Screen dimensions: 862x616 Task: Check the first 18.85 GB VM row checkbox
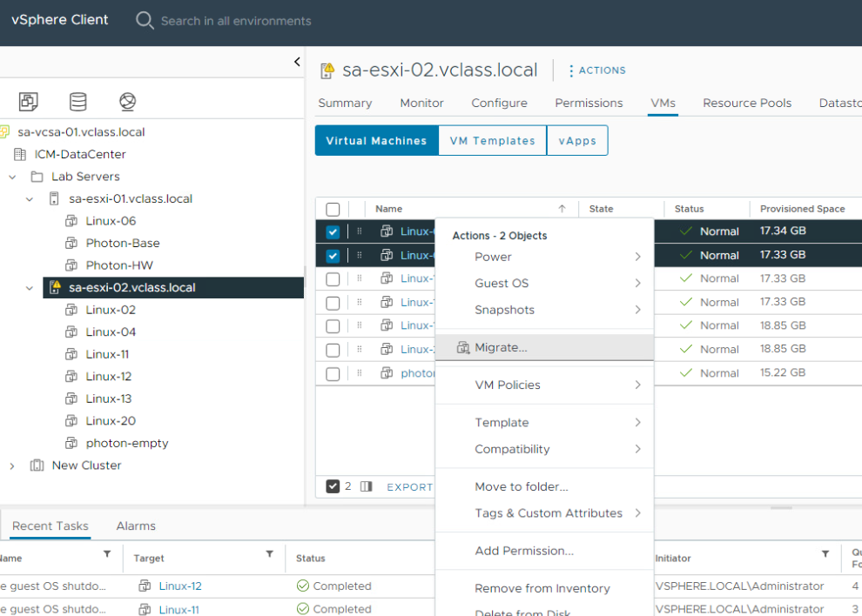333,326
